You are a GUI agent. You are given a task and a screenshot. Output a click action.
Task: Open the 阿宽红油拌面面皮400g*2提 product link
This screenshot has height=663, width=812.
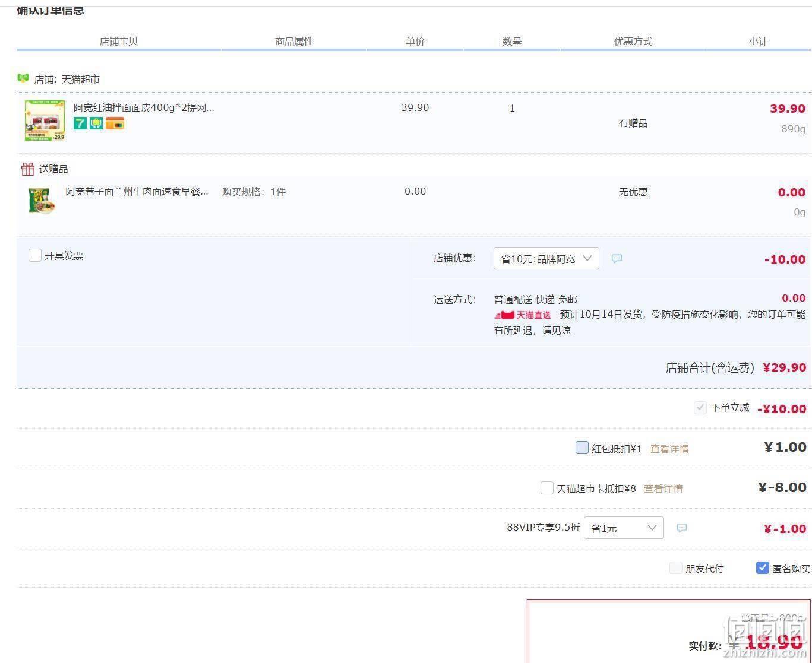(144, 107)
